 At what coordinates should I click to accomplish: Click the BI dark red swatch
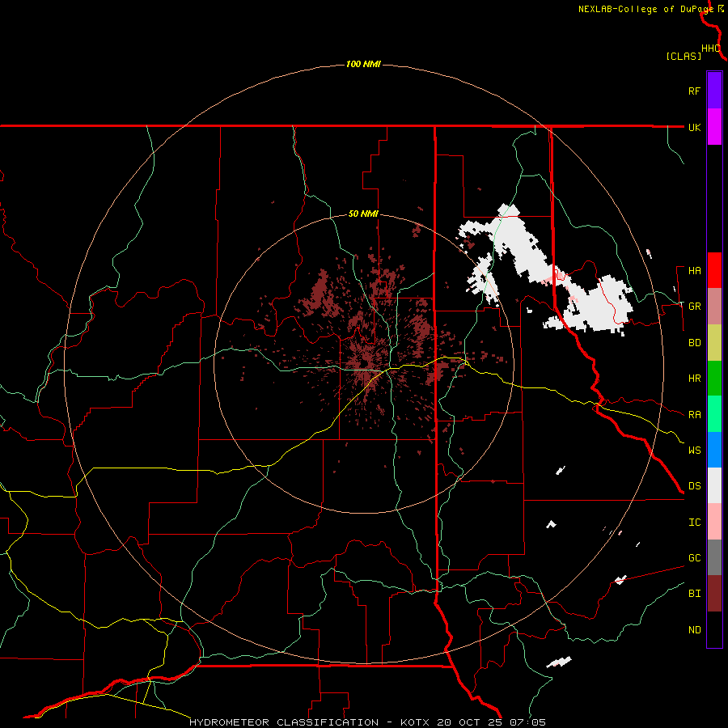click(714, 594)
